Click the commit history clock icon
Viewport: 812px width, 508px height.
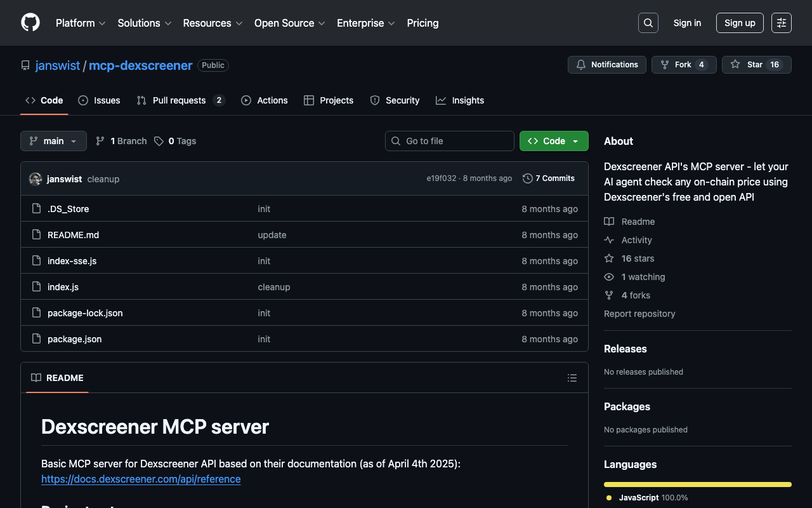coord(527,178)
